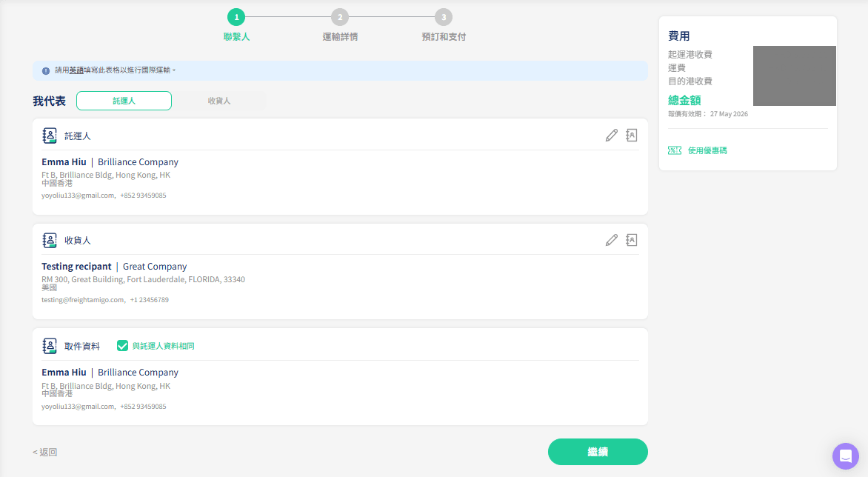868x477 pixels.
Task: Edit shipper details with pencil icon
Action: [x=611, y=136]
